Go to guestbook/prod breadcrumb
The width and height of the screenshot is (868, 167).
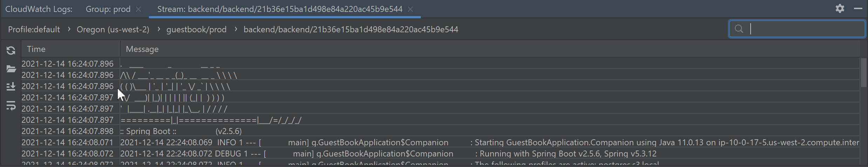(x=196, y=29)
